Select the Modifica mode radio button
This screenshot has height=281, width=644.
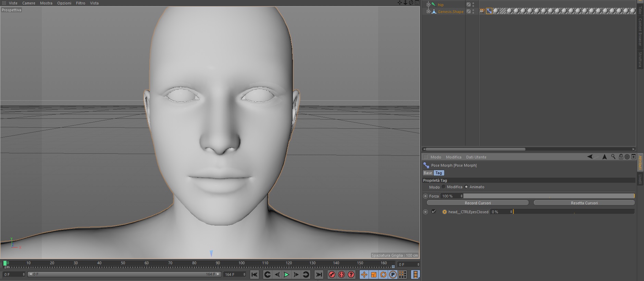[x=444, y=187]
